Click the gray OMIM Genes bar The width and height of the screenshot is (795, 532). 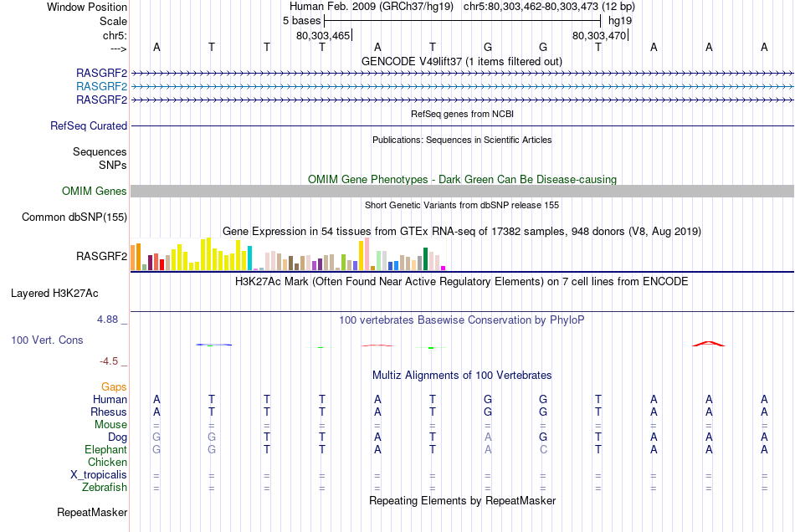462,191
